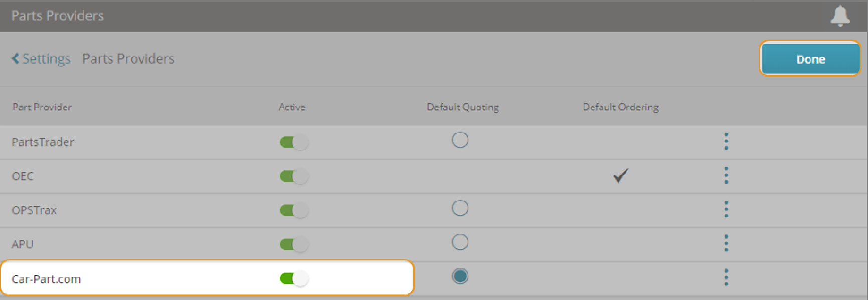Toggle OEC active switch
This screenshot has width=868, height=300.
294,176
